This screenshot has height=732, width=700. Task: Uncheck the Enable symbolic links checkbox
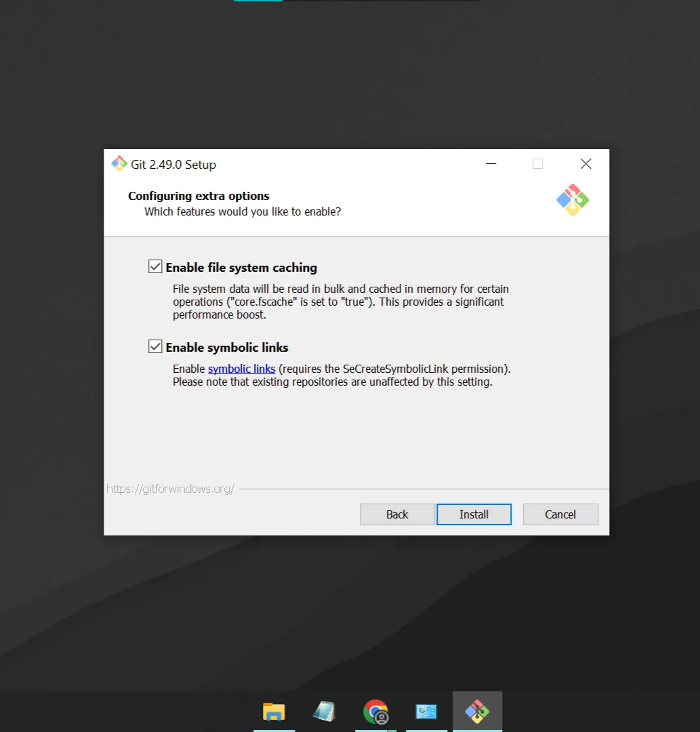click(x=155, y=346)
